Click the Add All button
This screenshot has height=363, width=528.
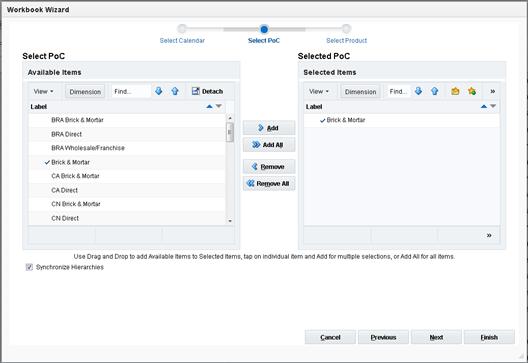pyautogui.click(x=269, y=145)
